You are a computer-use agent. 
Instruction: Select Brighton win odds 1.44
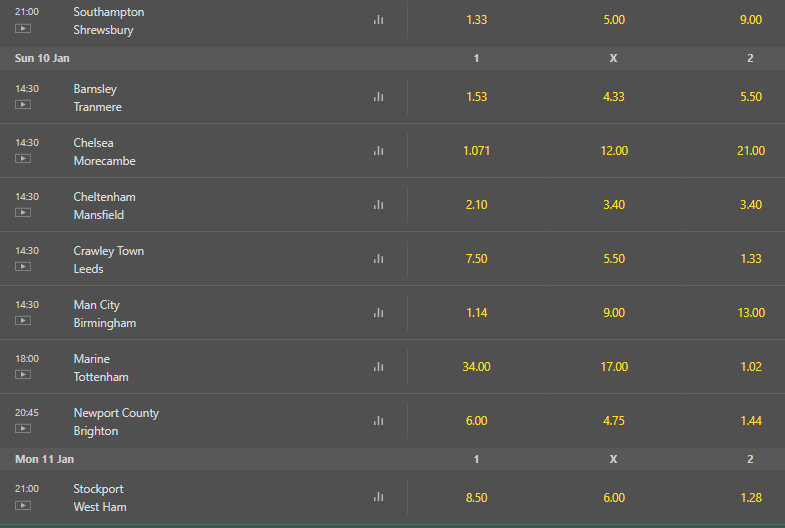coord(750,421)
